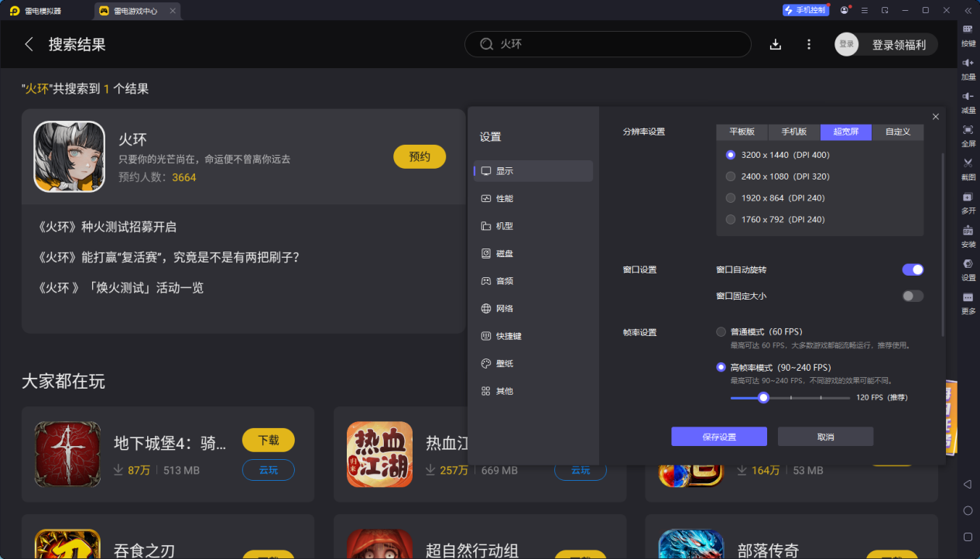Open 《火环》能打赢"复活赛" article
This screenshot has width=980, height=559.
(169, 257)
